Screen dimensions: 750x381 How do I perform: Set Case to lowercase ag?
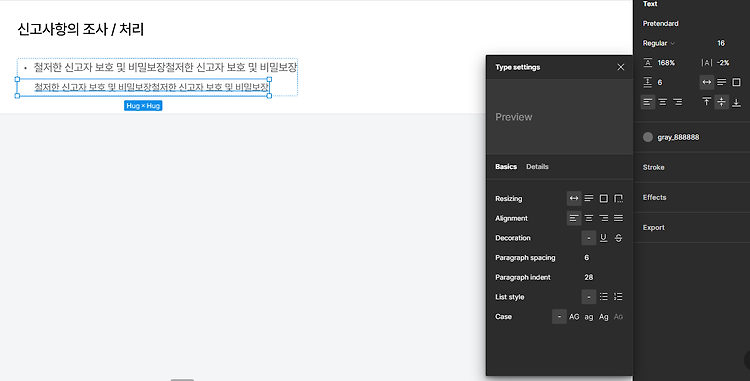(589, 316)
